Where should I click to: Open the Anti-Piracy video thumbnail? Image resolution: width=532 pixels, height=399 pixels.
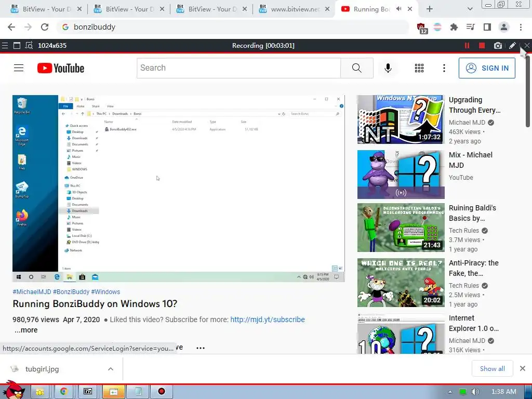[x=401, y=283]
